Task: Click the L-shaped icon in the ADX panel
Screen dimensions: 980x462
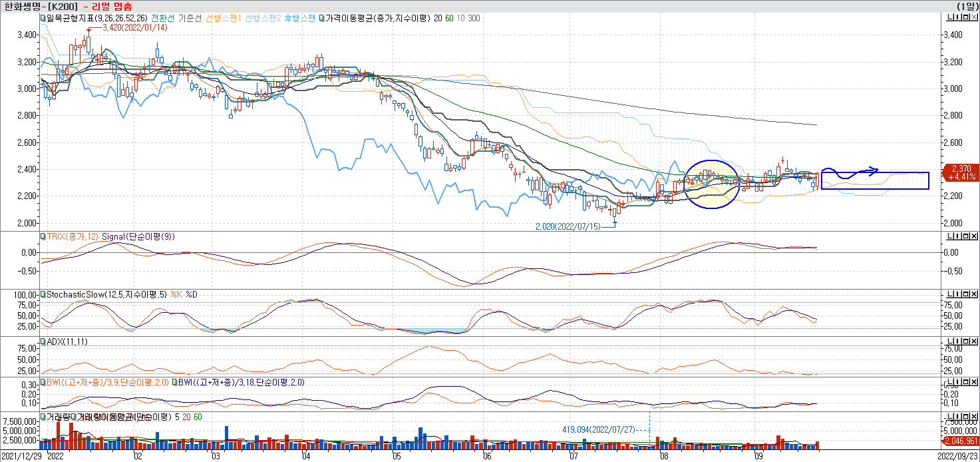Action: (950, 342)
